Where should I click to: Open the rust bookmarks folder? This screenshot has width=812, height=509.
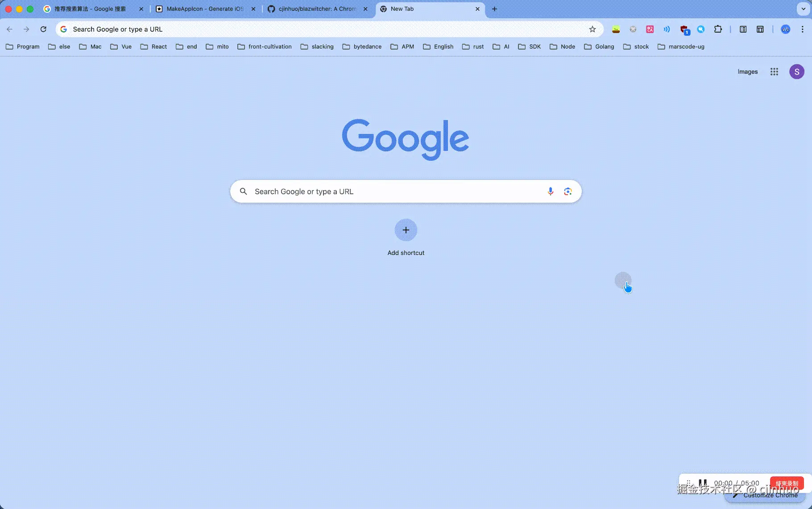[473, 47]
